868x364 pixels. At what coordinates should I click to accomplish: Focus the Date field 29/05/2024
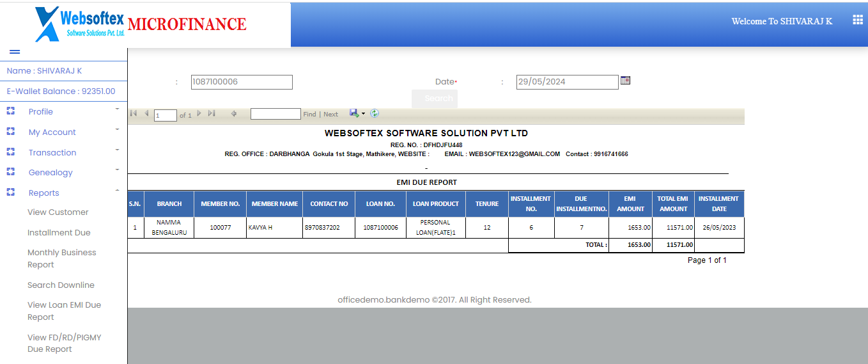click(568, 82)
